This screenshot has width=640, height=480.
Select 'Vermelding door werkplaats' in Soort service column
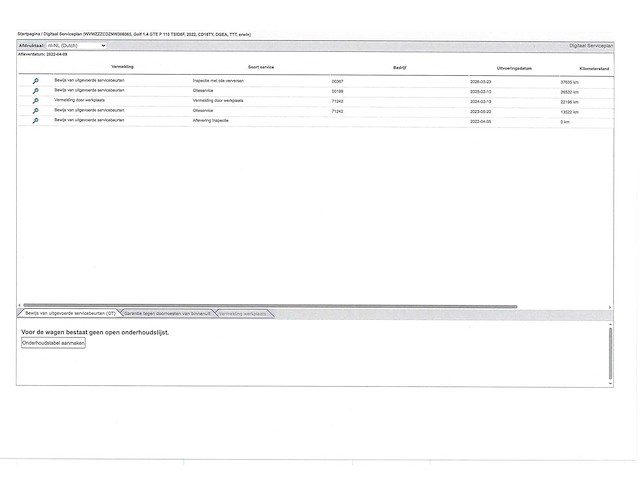click(218, 100)
